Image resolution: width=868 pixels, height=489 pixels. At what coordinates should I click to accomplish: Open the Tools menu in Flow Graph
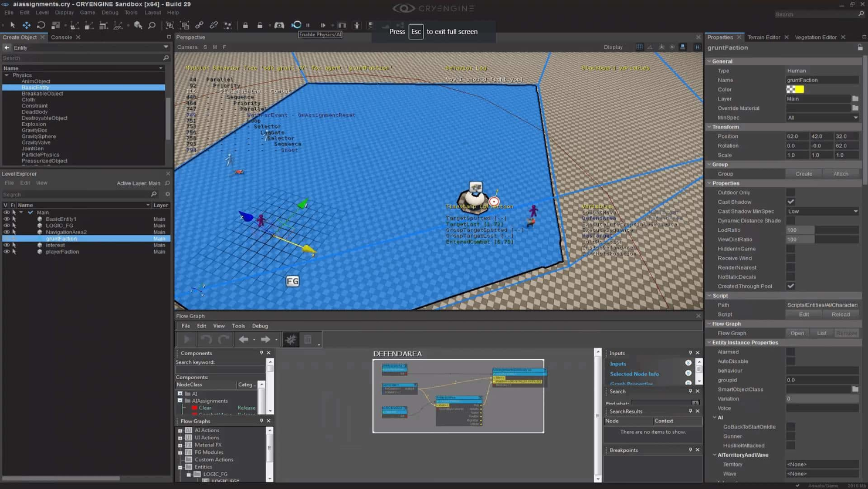[238, 326]
